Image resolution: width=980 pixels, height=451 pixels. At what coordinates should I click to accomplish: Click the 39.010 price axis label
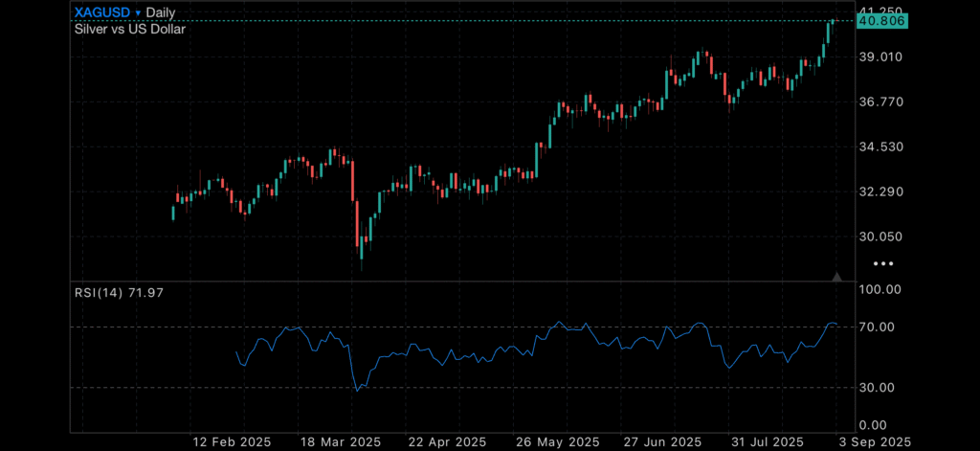pyautogui.click(x=881, y=56)
